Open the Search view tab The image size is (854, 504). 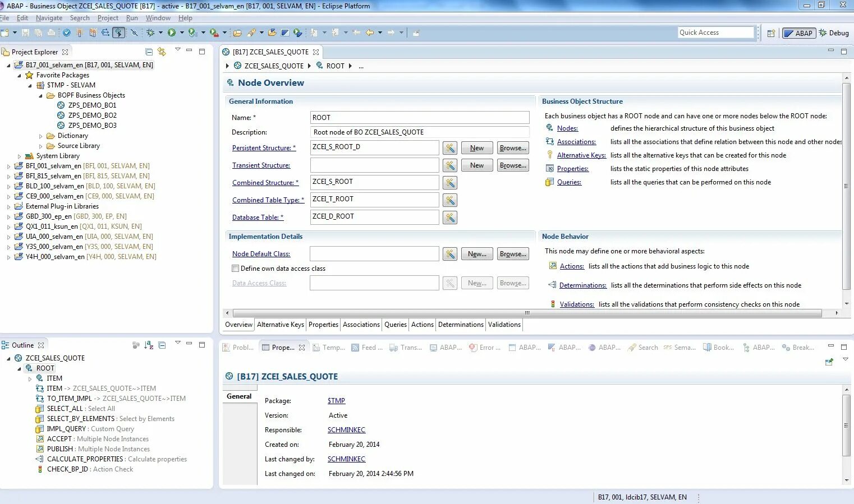tap(643, 348)
